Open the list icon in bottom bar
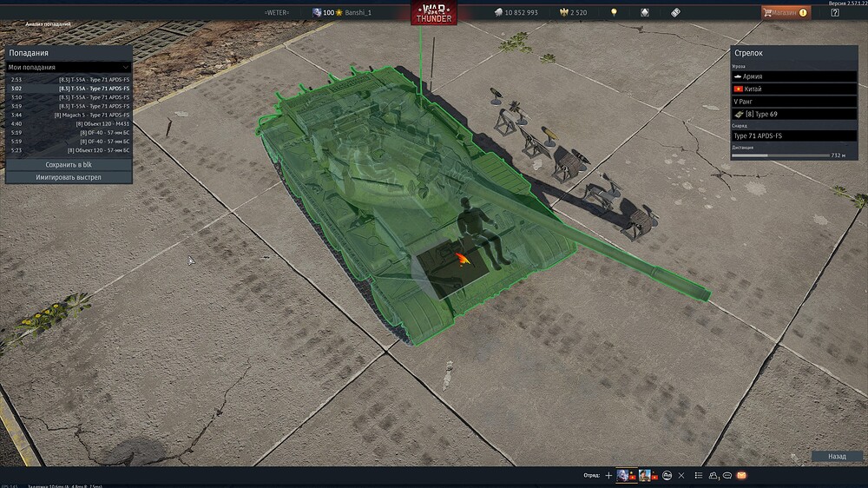The image size is (868, 488). tap(699, 475)
